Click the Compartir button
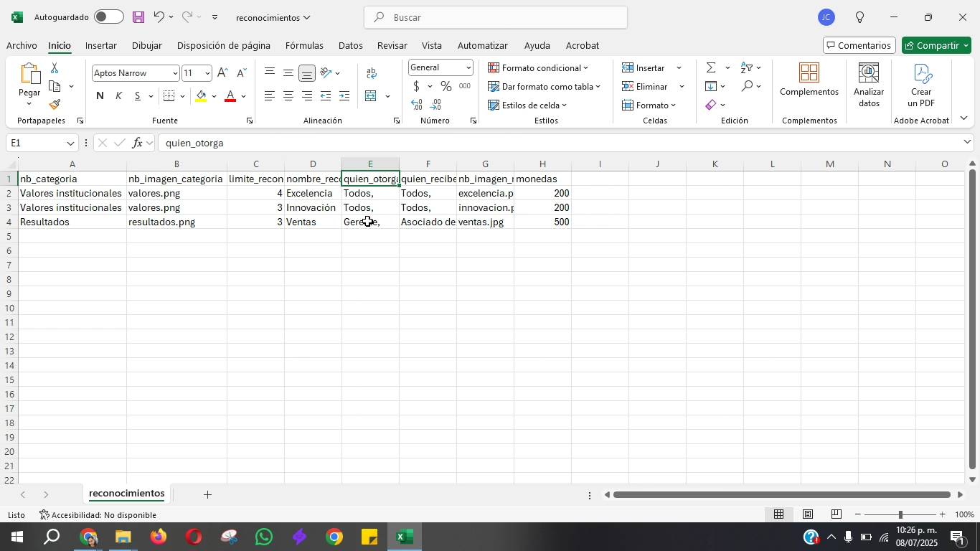This screenshot has width=980, height=551. [x=936, y=45]
